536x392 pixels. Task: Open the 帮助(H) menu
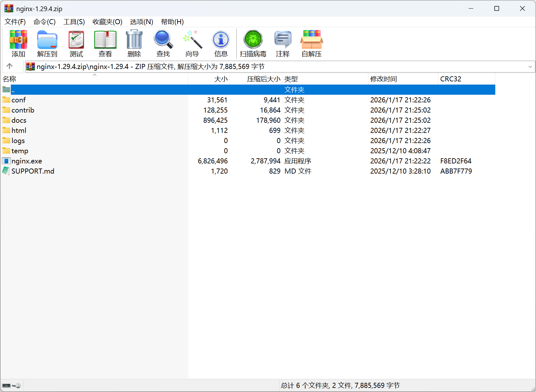point(172,22)
